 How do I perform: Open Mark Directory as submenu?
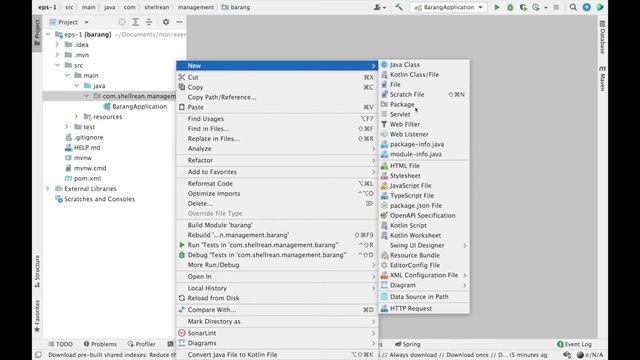click(x=277, y=322)
